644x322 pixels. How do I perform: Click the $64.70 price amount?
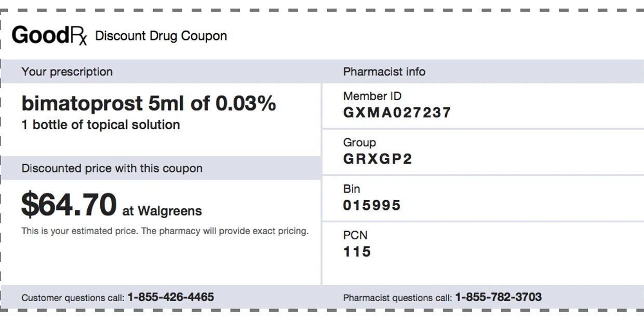(x=69, y=204)
